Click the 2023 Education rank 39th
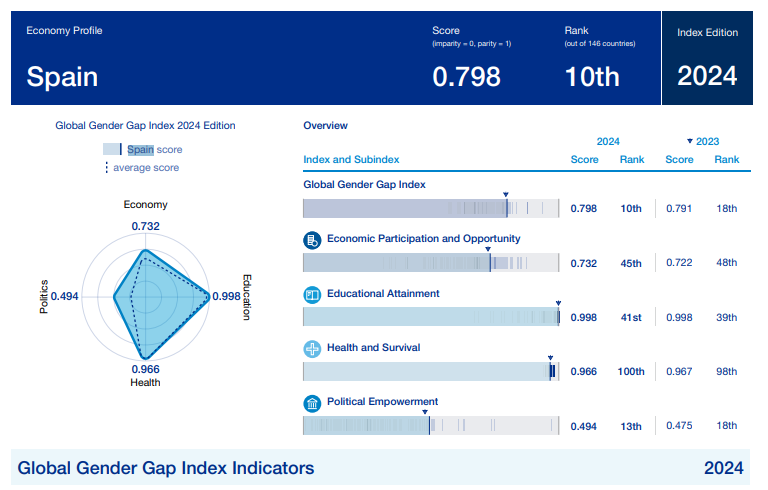This screenshot has width=768, height=490. point(726,318)
